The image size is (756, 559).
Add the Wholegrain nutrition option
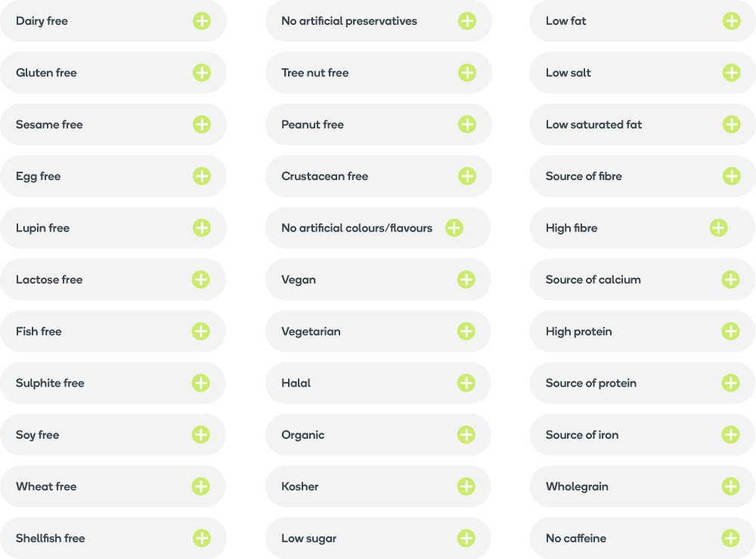[x=730, y=486]
